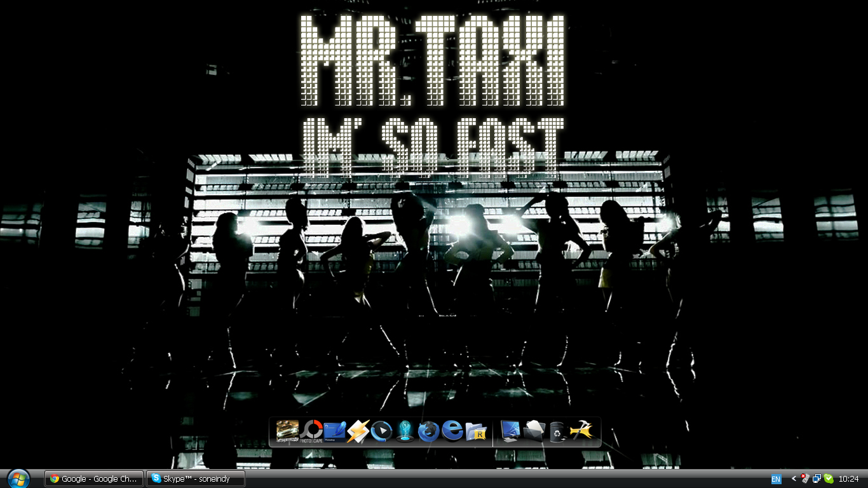
Task: Open PhotoScape from the dock
Action: tap(311, 431)
